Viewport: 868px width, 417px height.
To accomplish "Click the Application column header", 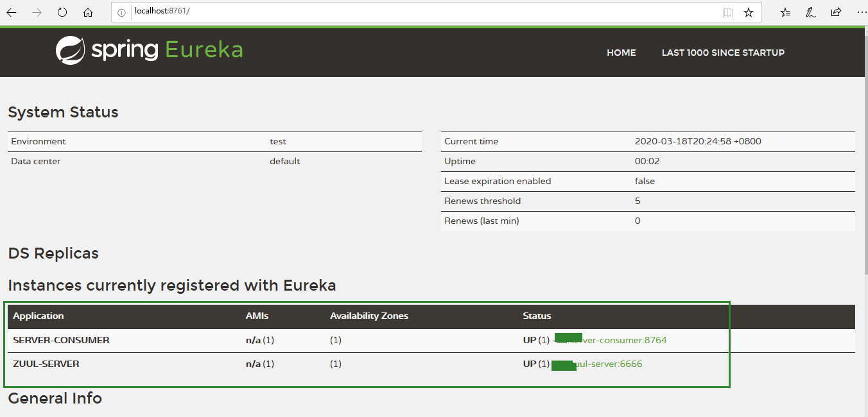I will click(39, 316).
